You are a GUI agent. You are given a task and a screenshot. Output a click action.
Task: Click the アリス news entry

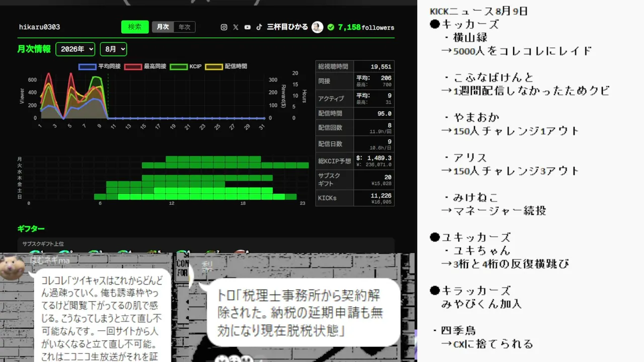tap(466, 157)
